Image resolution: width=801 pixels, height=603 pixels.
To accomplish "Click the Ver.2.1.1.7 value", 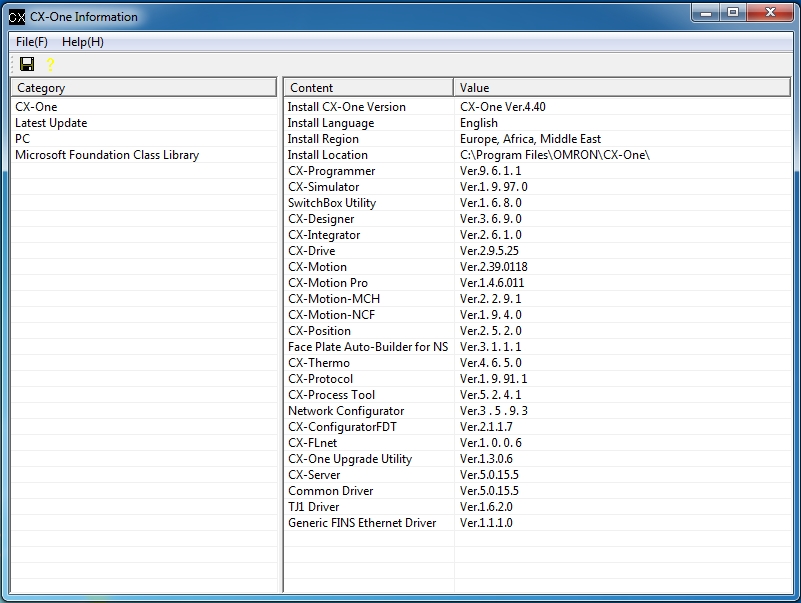I will pos(486,427).
